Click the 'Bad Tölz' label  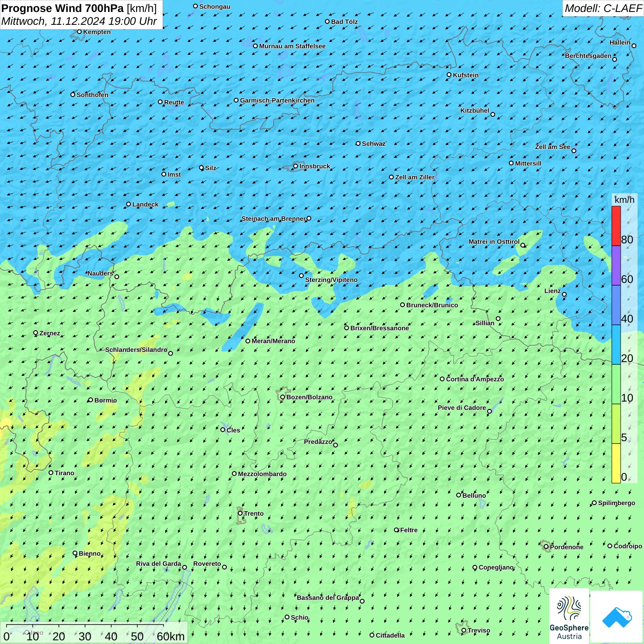345,22
